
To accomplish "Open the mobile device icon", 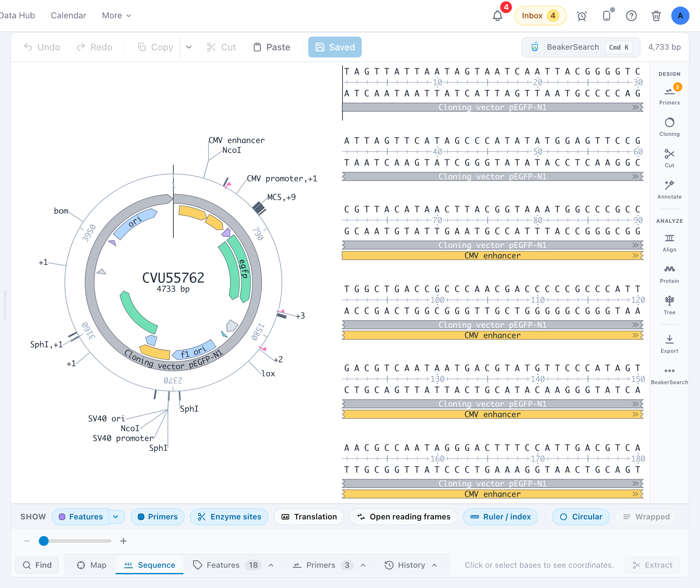I will pos(607,16).
